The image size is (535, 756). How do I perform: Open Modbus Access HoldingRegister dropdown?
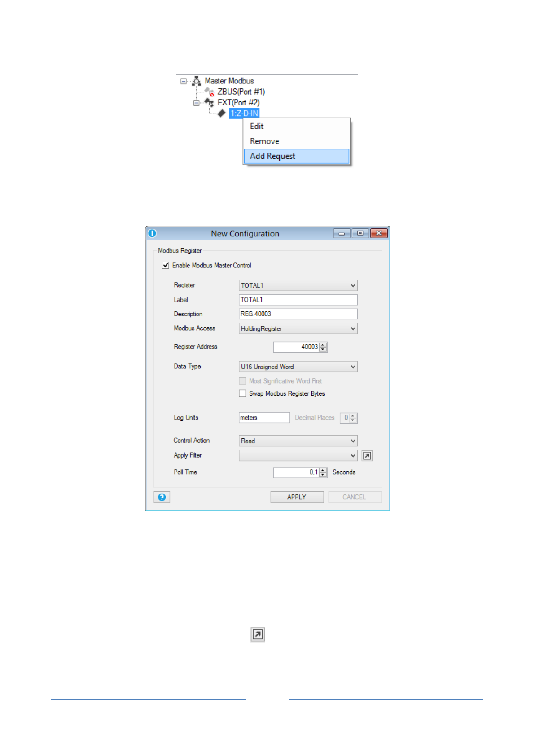[x=298, y=328]
